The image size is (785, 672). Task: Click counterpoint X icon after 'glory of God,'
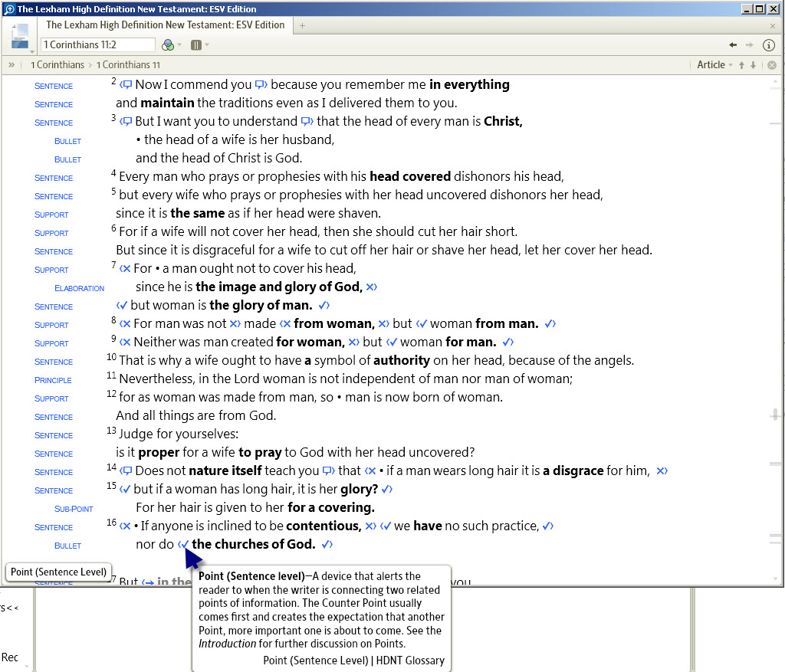372,287
